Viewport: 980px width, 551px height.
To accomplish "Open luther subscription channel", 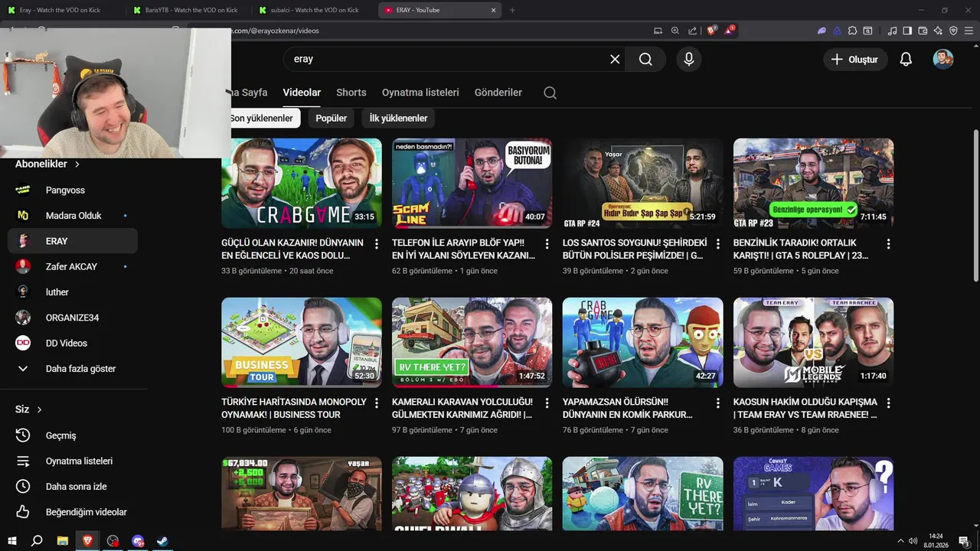I will point(73,292).
